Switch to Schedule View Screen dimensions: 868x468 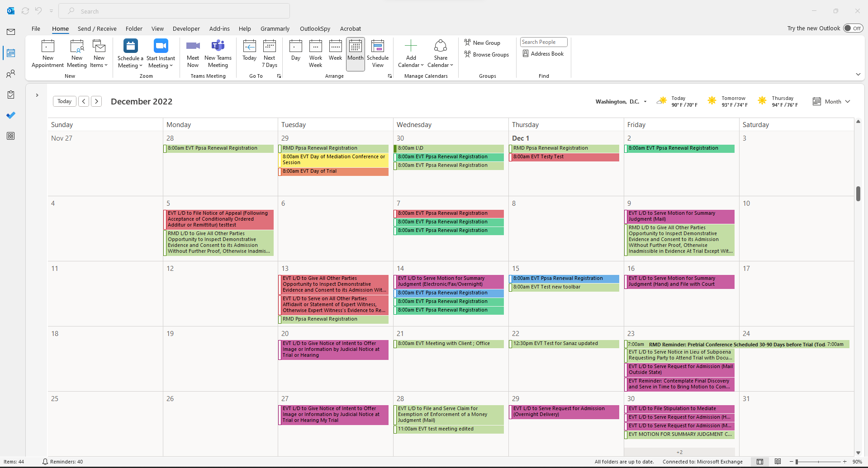tap(378, 54)
